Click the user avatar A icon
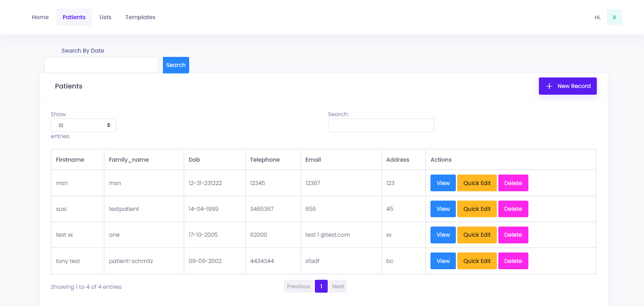This screenshot has width=644, height=307. pyautogui.click(x=614, y=17)
